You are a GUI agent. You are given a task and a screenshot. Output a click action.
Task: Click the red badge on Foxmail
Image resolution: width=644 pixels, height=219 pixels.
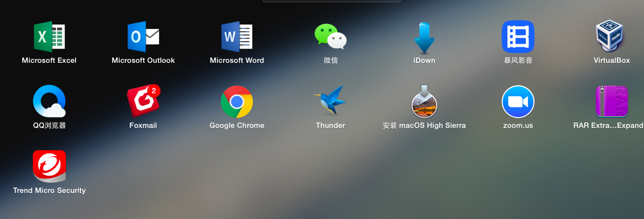154,90
